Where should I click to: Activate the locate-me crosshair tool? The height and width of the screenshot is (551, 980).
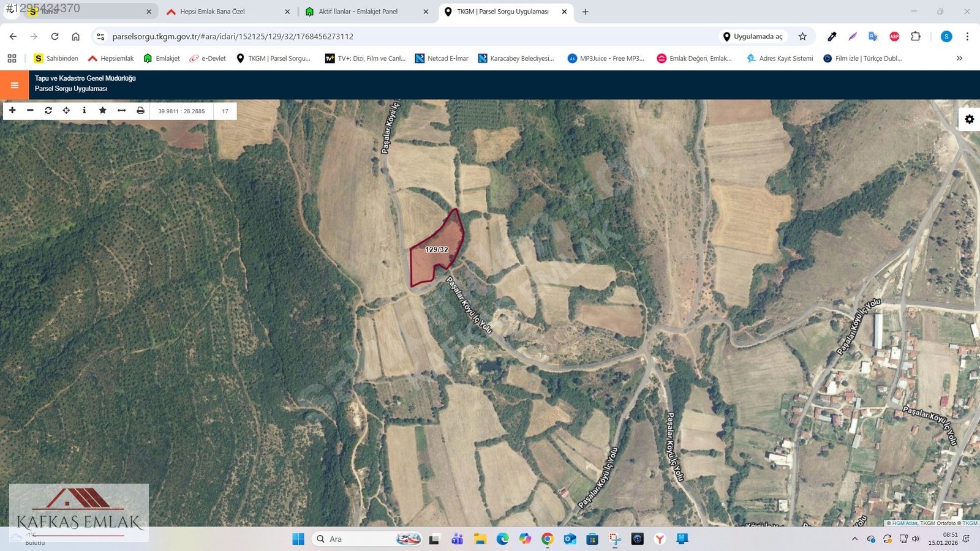66,110
